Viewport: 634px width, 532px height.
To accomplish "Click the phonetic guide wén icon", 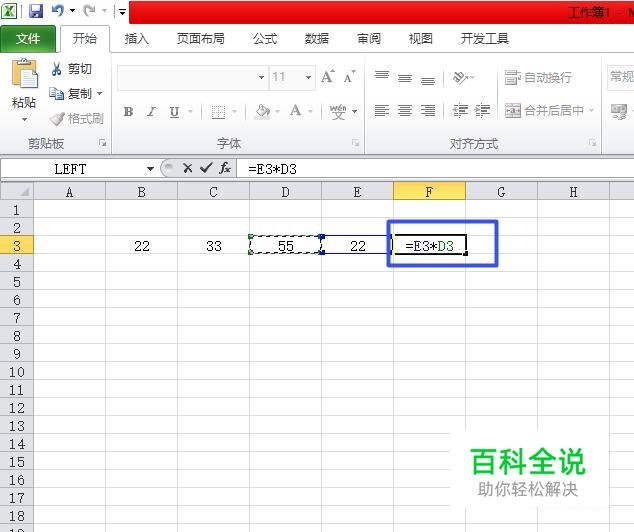I will 338,112.
